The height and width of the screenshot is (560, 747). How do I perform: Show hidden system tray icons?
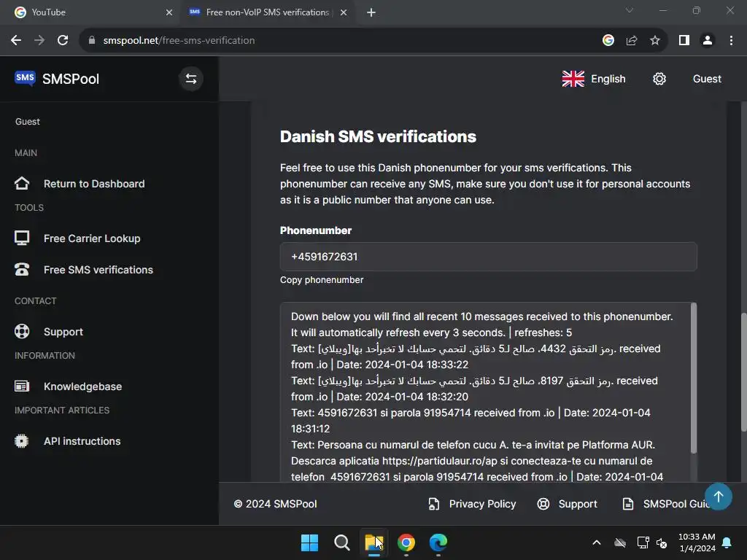tap(597, 542)
